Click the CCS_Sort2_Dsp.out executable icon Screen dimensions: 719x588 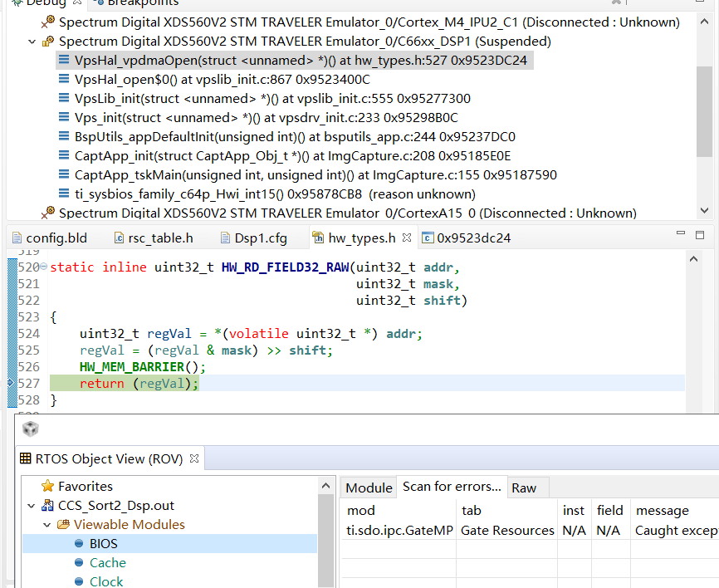click(47, 506)
